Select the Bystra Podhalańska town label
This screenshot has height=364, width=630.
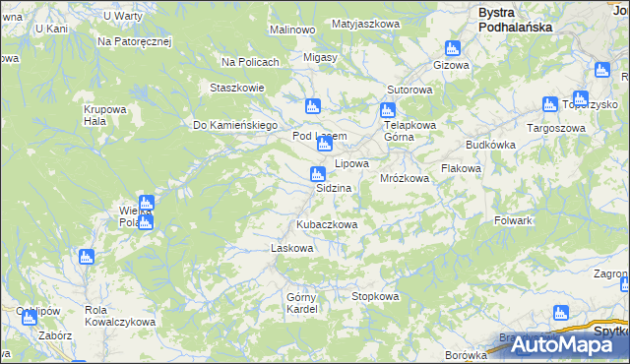coord(516,20)
